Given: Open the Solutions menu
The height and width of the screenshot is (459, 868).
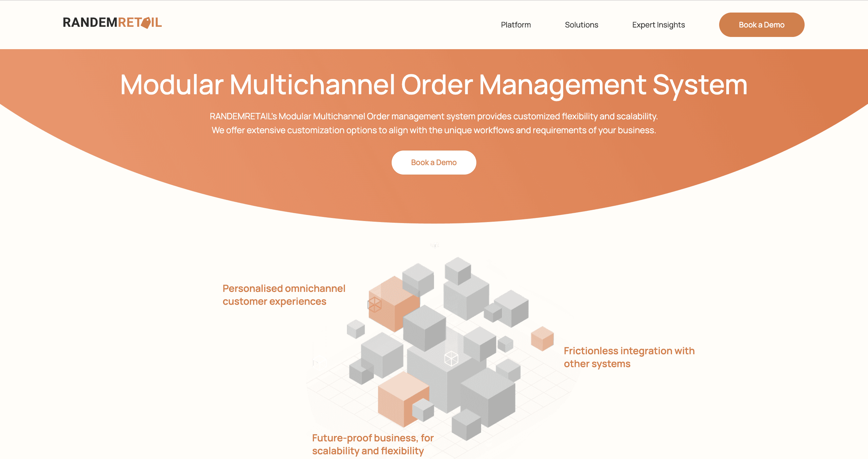Looking at the screenshot, I should [581, 25].
